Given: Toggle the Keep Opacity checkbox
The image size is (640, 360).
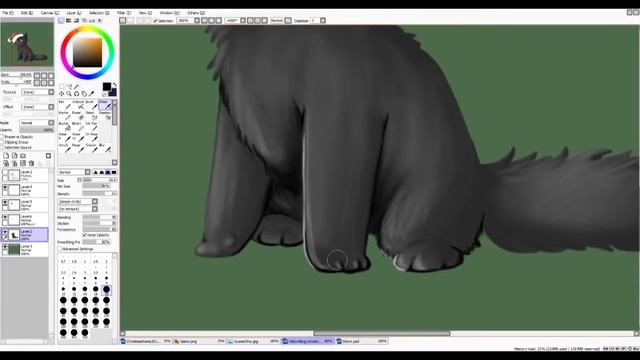Looking at the screenshot, I should click(84, 235).
